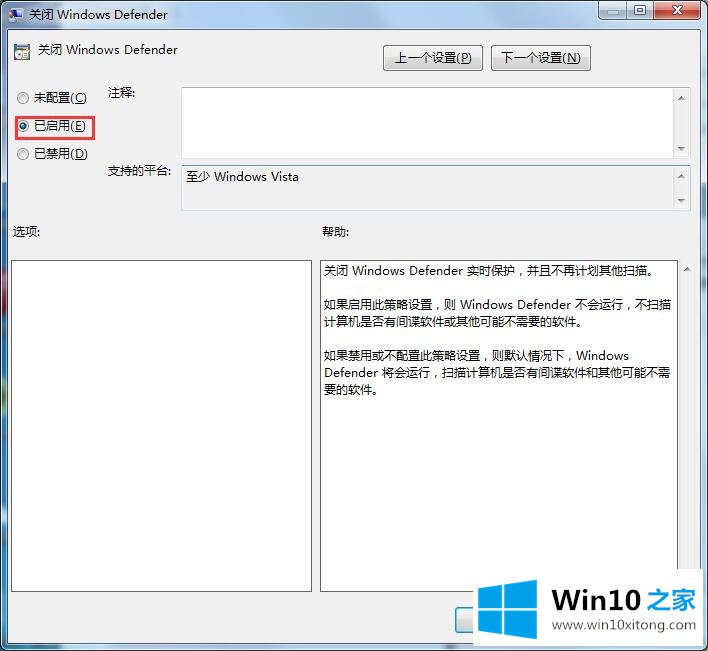Viewport: 708px width, 651px height.
Task: Go to 上一个设置(P) previous setting
Action: 433,58
